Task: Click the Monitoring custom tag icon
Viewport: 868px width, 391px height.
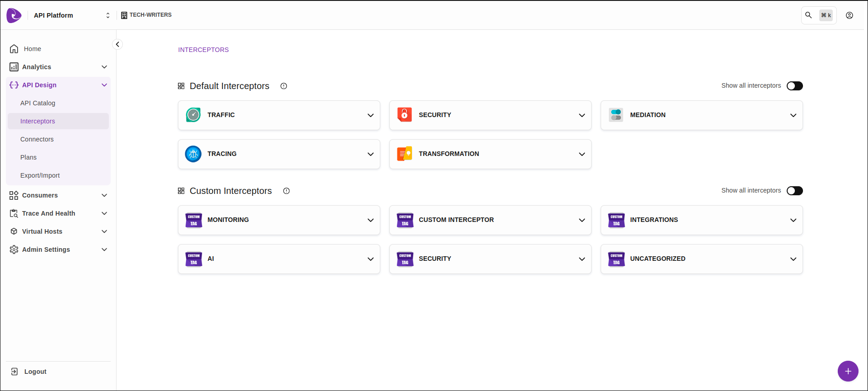Action: (x=194, y=220)
